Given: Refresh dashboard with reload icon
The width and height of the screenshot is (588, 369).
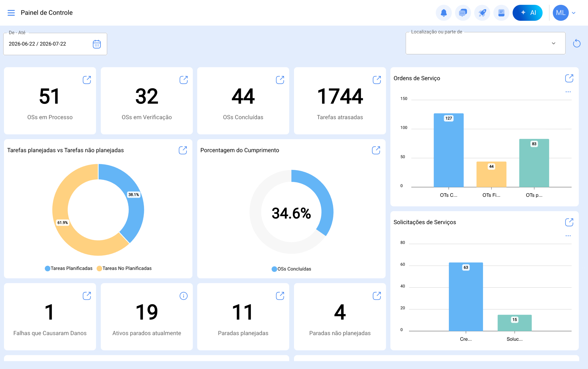Looking at the screenshot, I should click(577, 43).
